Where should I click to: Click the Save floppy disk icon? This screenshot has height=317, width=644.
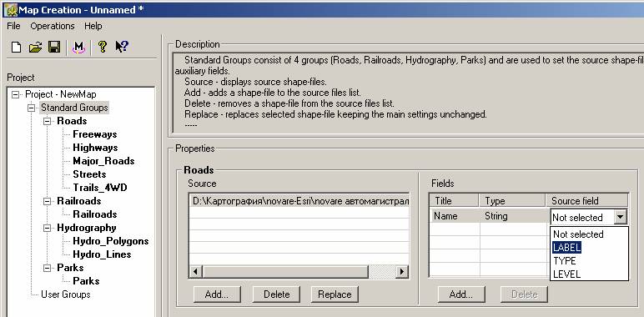click(x=54, y=48)
